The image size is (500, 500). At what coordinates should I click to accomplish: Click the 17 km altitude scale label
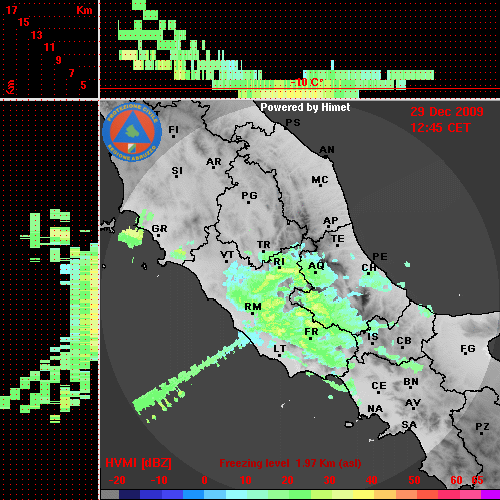tap(11, 10)
